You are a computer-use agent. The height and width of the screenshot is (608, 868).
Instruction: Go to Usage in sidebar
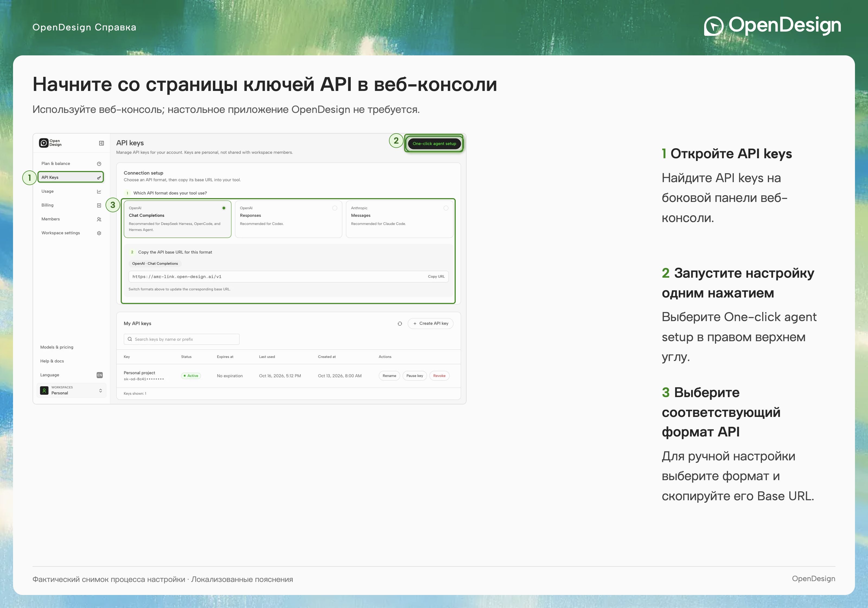click(71, 191)
